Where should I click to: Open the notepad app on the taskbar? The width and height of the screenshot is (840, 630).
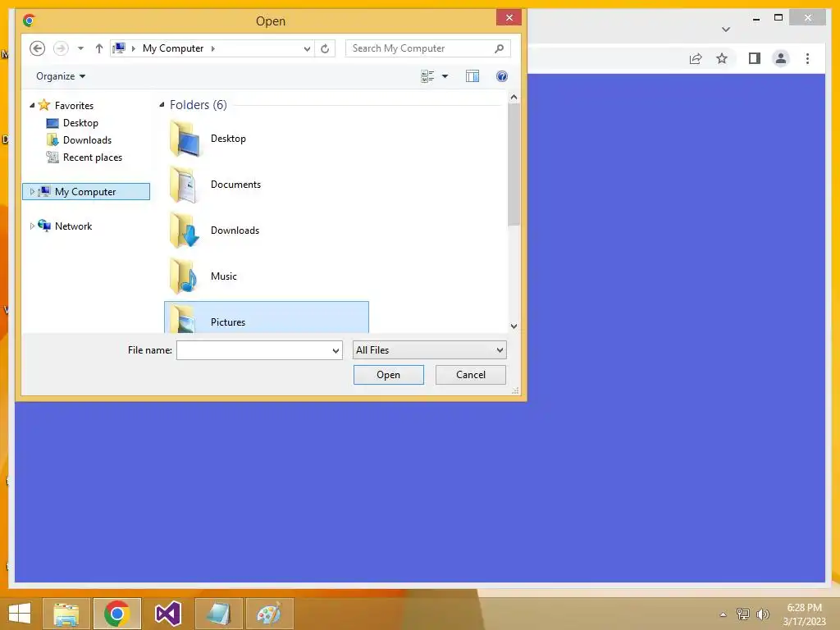pos(218,614)
